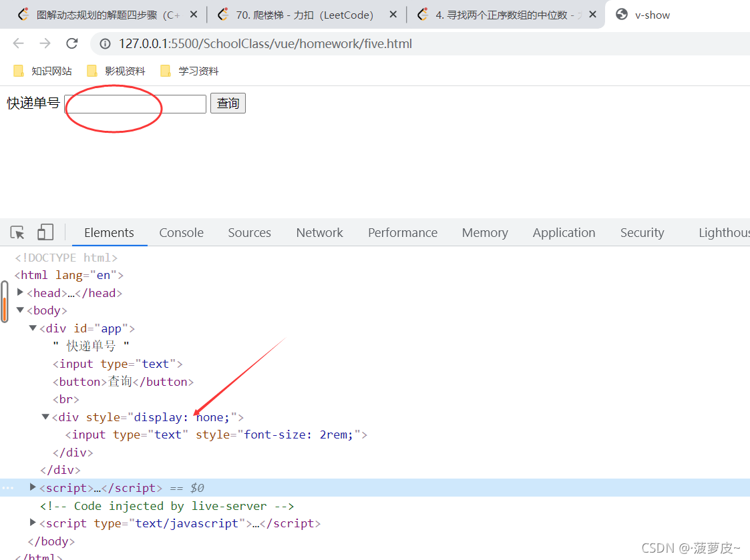750x560 pixels.
Task: Close the 寻找两个正序数组的中位数 tab
Action: click(x=592, y=15)
